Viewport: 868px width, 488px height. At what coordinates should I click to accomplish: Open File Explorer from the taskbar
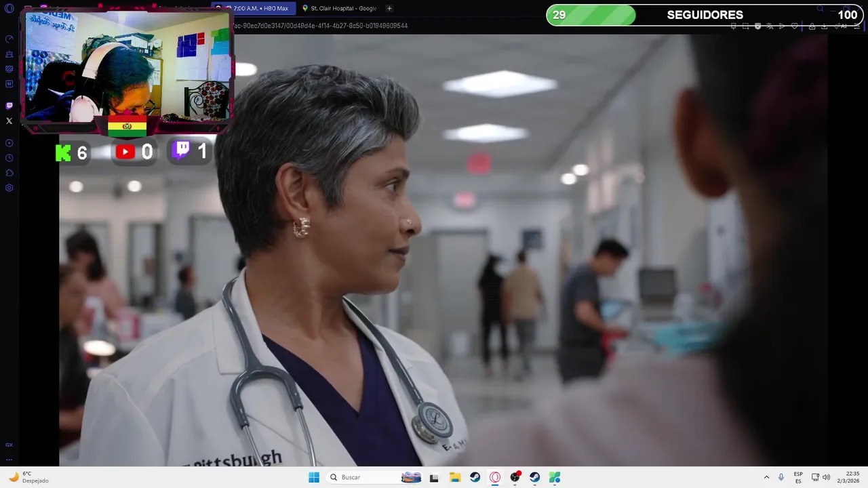coord(455,477)
